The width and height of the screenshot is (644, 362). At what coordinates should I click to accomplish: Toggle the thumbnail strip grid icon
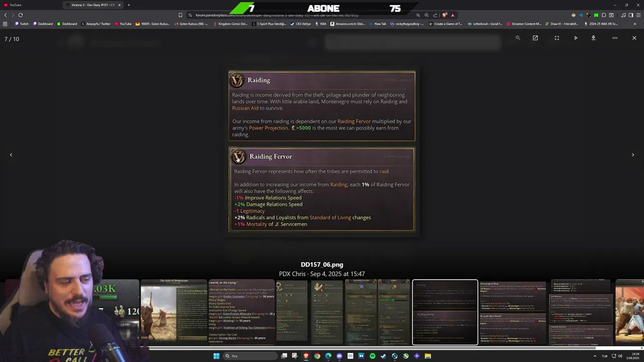pos(615,38)
